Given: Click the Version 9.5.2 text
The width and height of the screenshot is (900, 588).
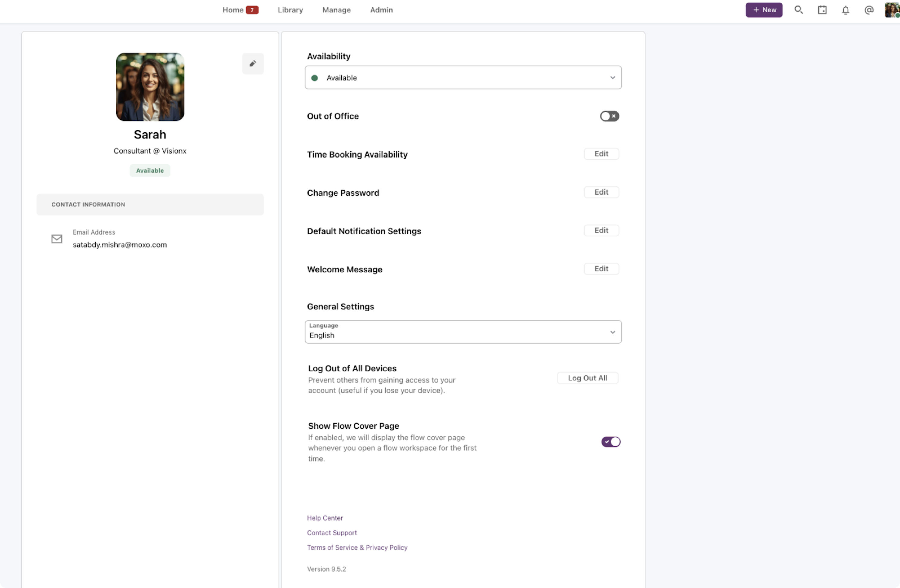Looking at the screenshot, I should [326, 568].
